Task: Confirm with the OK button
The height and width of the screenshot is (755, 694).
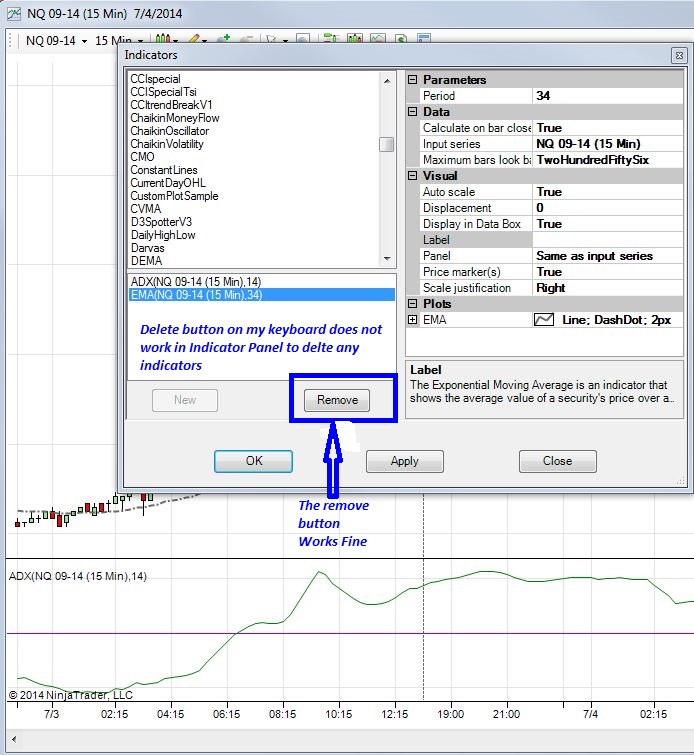Action: coord(253,461)
